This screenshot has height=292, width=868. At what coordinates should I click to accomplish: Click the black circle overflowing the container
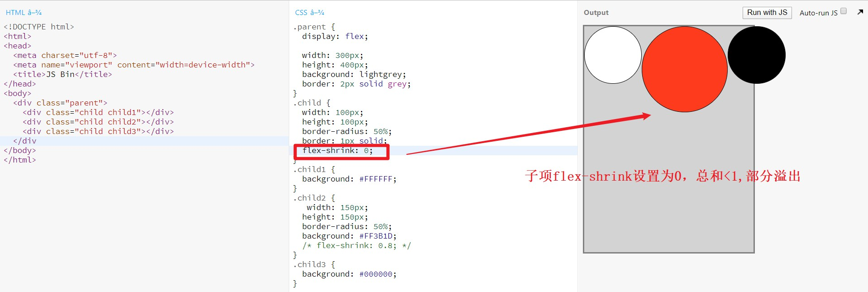[757, 55]
